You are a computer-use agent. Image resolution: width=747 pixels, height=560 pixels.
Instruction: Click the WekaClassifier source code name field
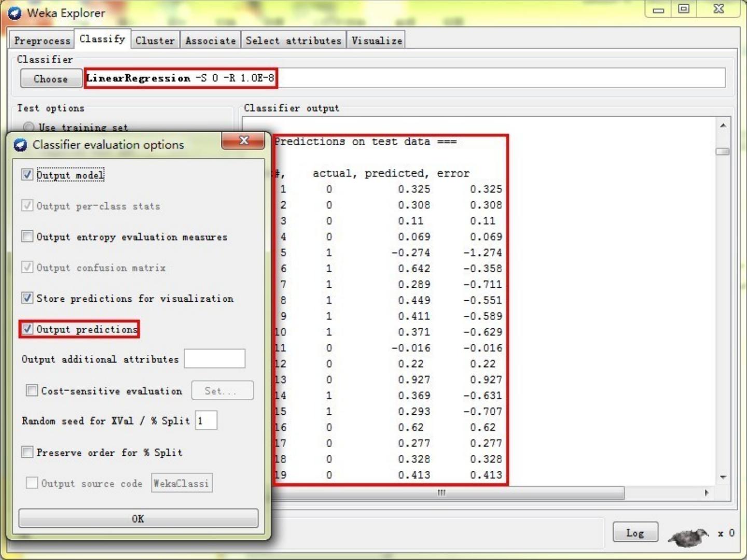tap(182, 483)
